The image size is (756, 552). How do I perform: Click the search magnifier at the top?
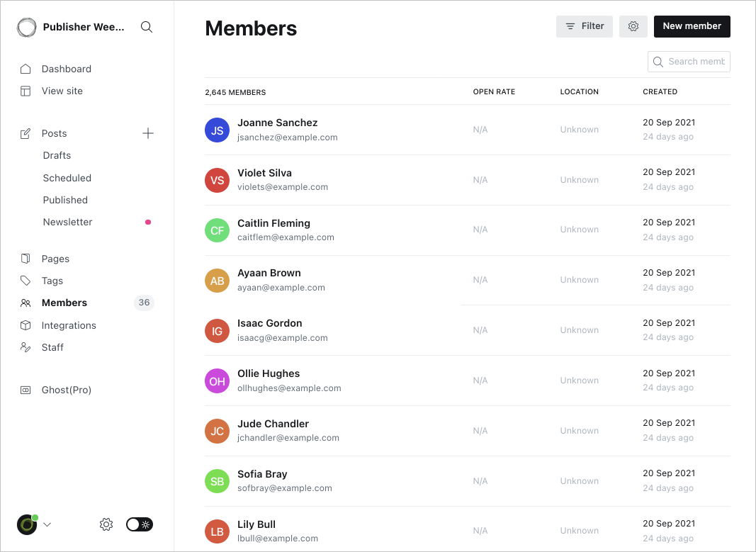(146, 27)
